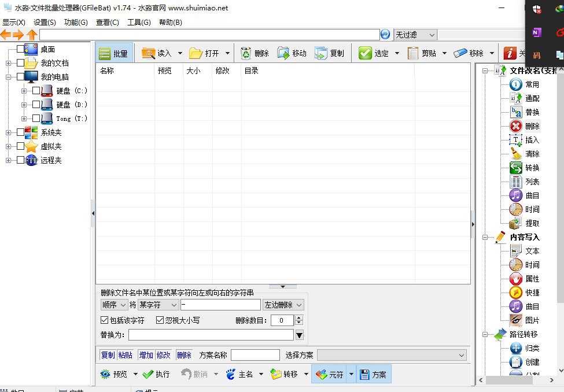Toggle the 忽视大小写 checkbox
Image resolution: width=564 pixels, height=392 pixels.
coord(160,320)
